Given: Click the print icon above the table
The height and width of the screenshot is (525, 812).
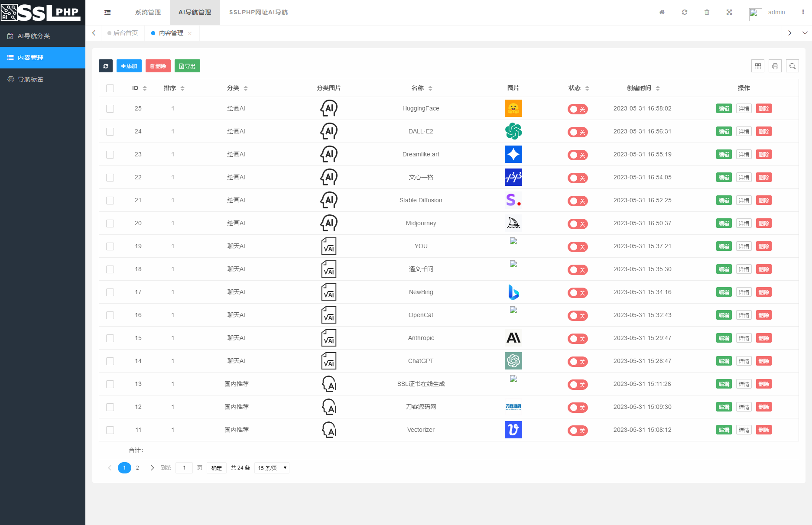Looking at the screenshot, I should (775, 66).
